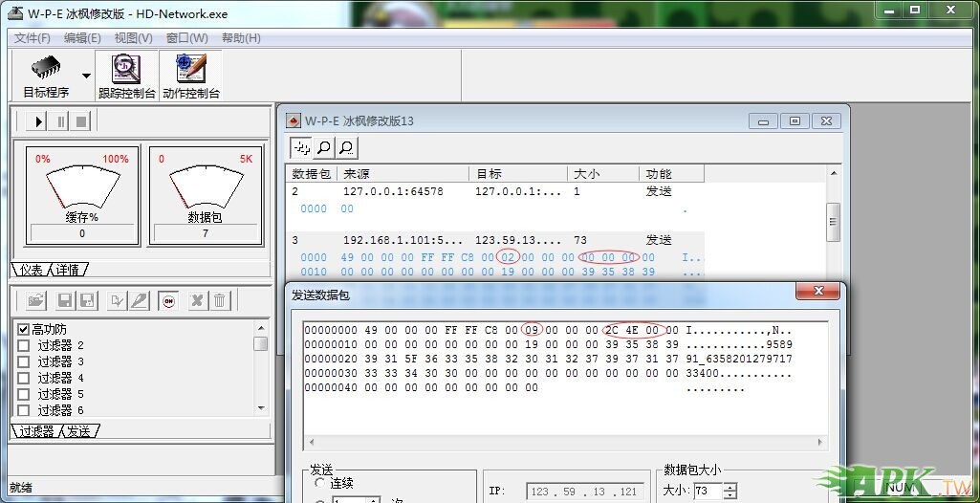Image resolution: width=980 pixels, height=503 pixels.
Task: Enable 过滤器 2 checkbox
Action: click(24, 345)
